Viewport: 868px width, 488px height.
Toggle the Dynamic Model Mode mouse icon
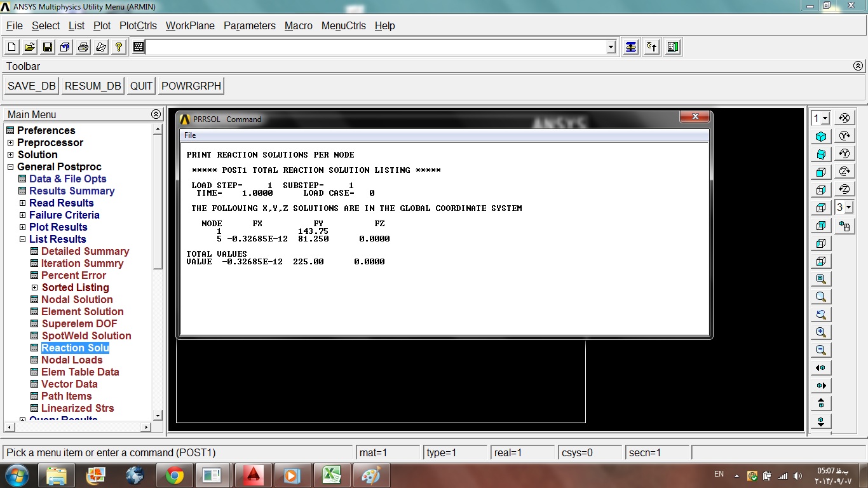[x=844, y=226]
